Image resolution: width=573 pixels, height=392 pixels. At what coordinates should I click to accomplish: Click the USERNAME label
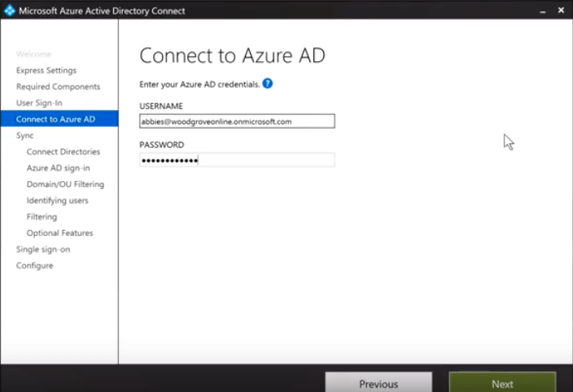coord(161,106)
